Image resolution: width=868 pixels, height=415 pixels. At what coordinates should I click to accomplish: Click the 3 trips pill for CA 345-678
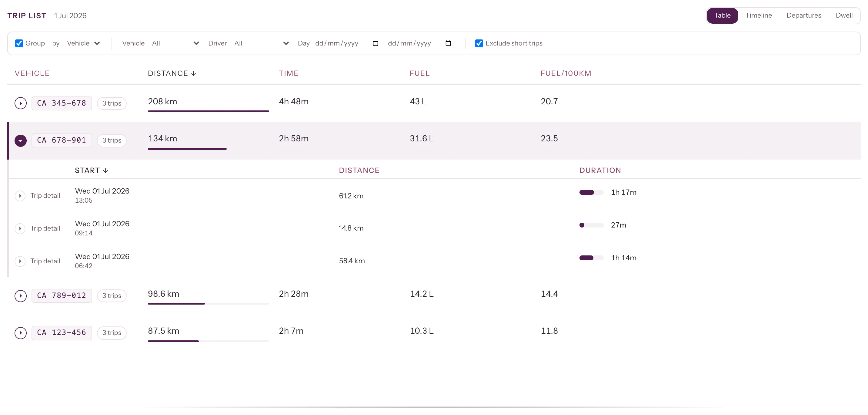112,103
